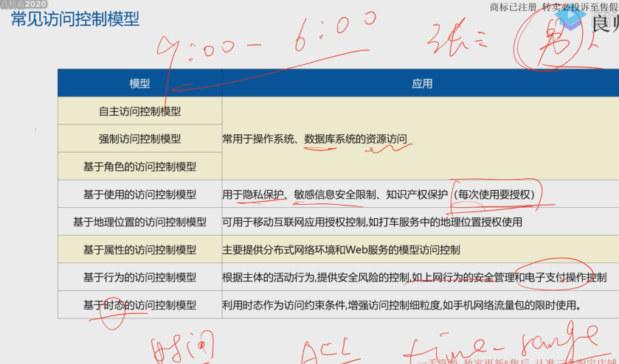Click the slide title 常见访问控制模型

point(75,18)
